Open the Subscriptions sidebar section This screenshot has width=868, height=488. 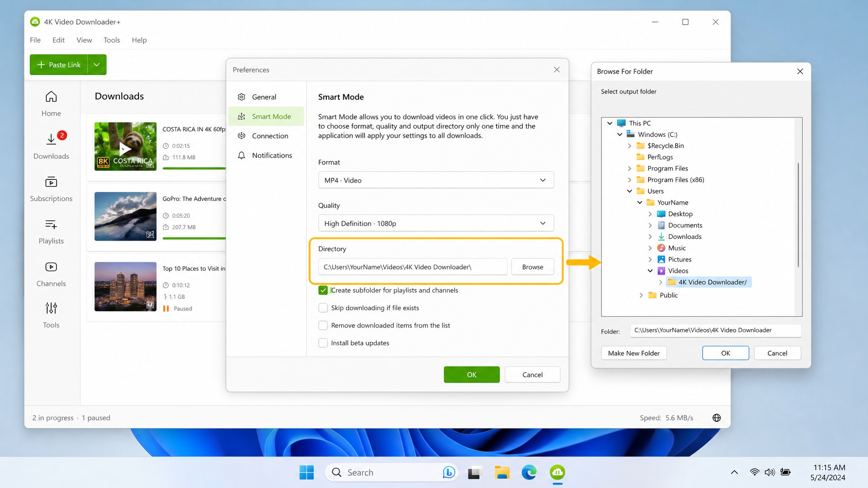point(51,189)
